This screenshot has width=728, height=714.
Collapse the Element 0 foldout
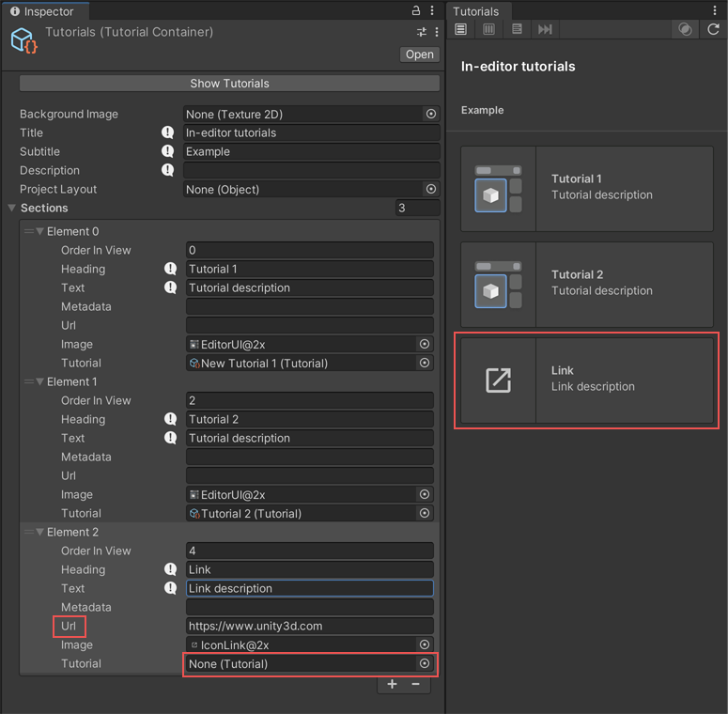[x=40, y=231]
